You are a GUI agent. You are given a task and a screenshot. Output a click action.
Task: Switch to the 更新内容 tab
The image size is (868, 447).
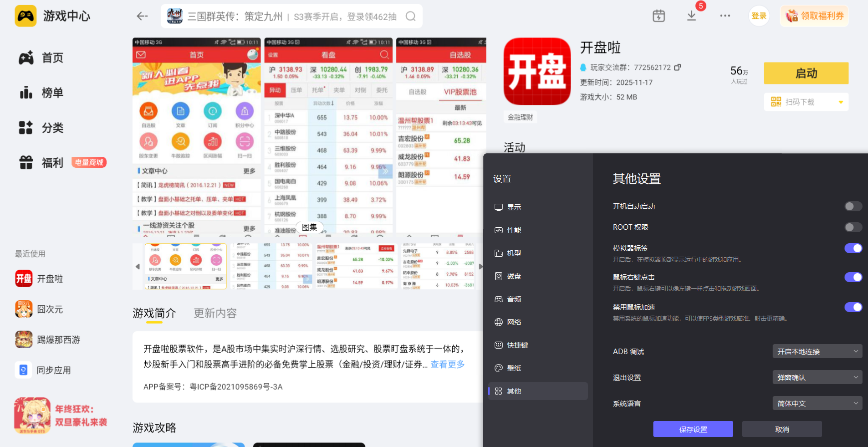click(x=215, y=313)
